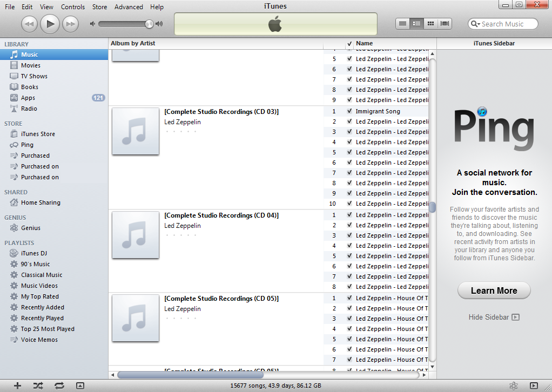Click the vertical scrollbar thumb
Screen dimensions: 552x392
[x=432, y=207]
